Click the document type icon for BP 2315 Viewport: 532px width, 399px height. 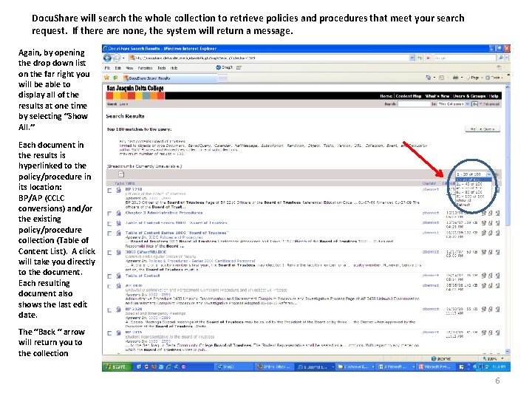click(x=118, y=332)
